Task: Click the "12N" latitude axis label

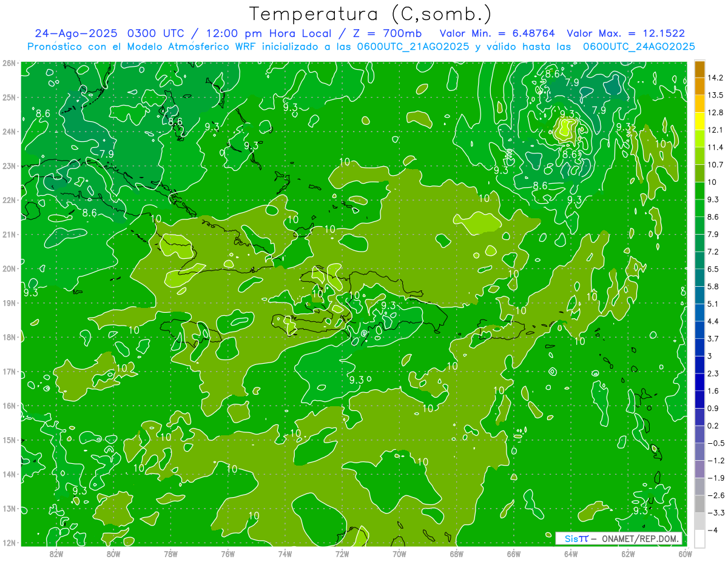Action: point(8,543)
